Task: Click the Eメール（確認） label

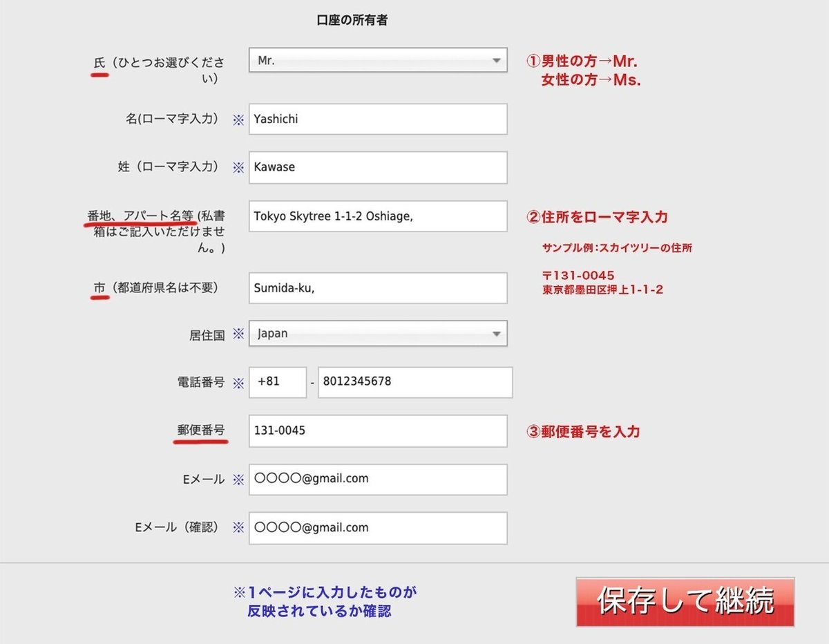Action: [178, 527]
